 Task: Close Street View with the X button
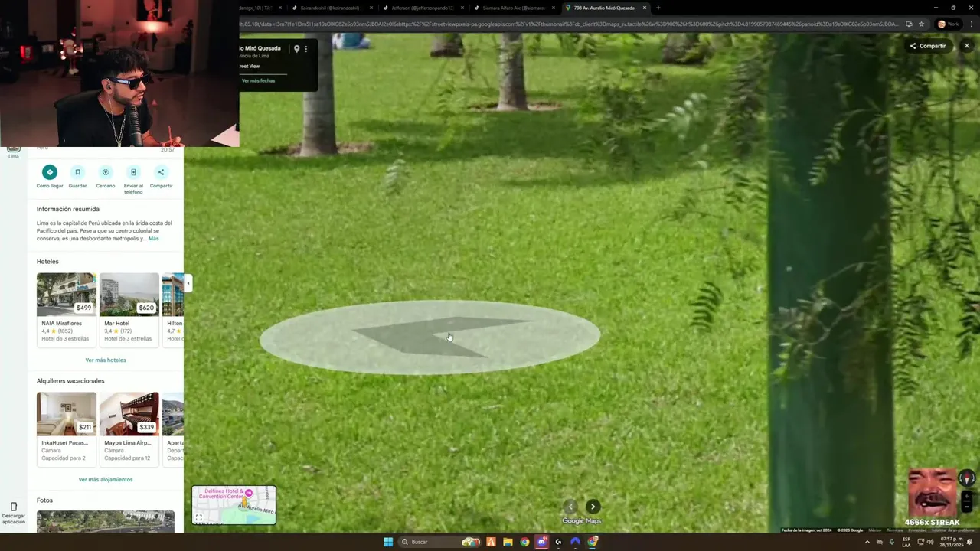click(966, 46)
